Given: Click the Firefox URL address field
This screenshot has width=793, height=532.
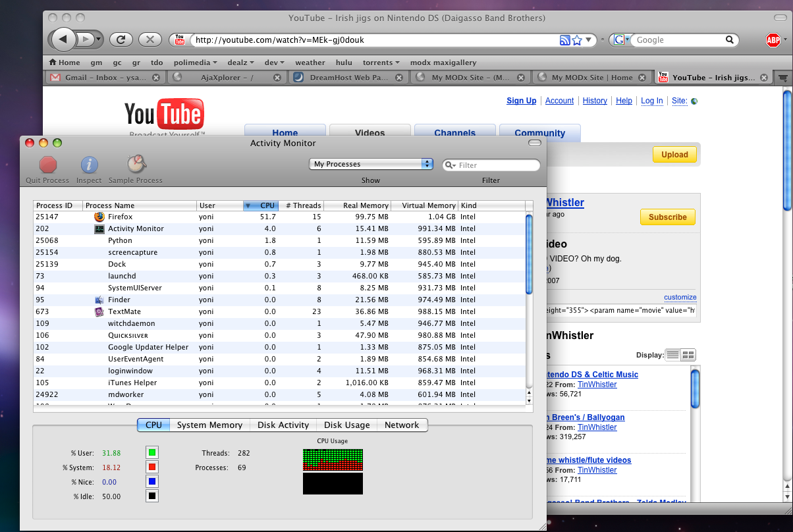Looking at the screenshot, I should coord(375,40).
